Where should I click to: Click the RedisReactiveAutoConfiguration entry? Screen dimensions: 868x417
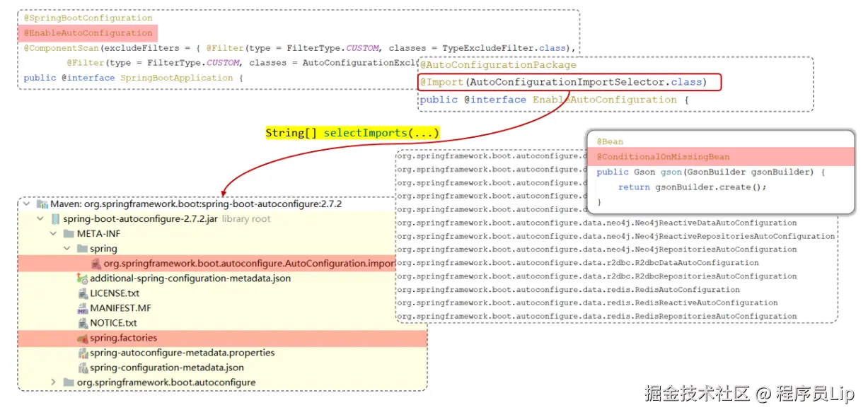tap(587, 303)
